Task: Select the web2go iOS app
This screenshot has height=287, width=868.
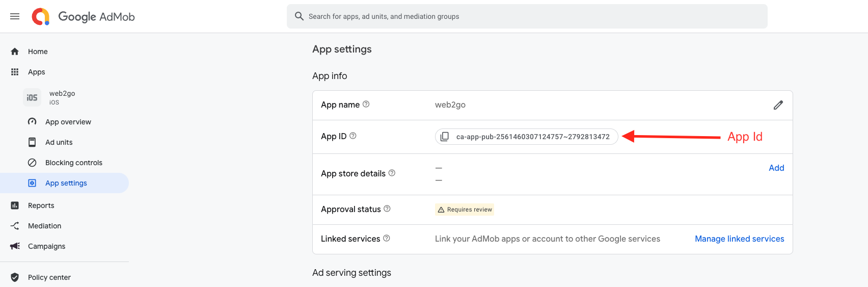Action: pyautogui.click(x=62, y=97)
